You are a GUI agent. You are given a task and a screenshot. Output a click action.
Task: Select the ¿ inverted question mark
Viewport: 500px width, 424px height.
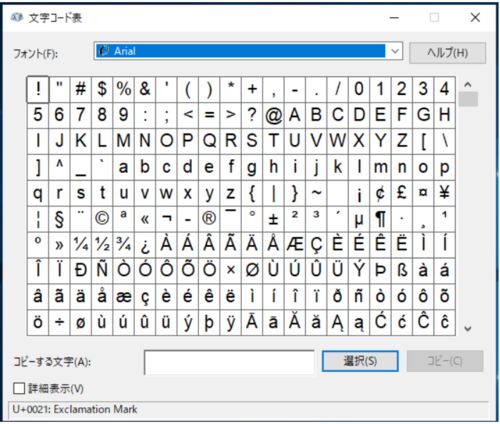coord(145,245)
